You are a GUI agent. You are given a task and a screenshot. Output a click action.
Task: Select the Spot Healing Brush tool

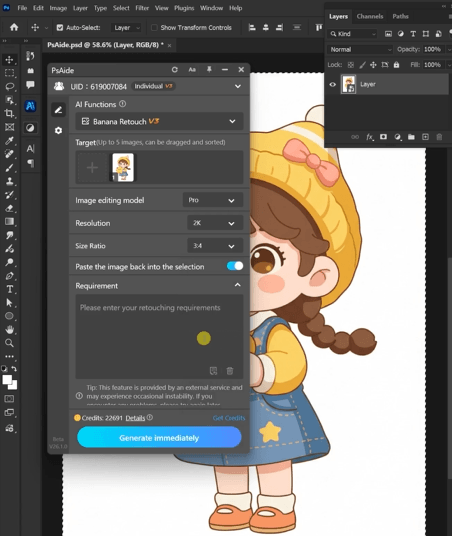9,154
